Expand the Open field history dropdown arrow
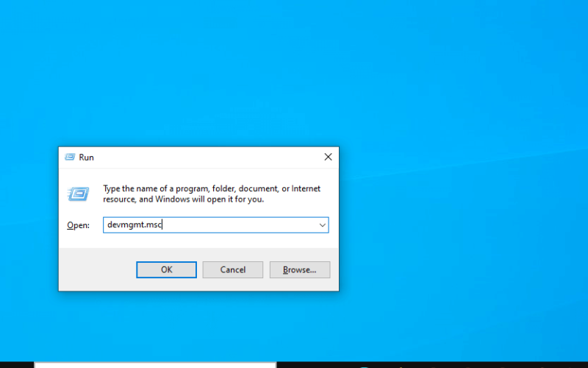Image resolution: width=588 pixels, height=368 pixels. pos(322,225)
